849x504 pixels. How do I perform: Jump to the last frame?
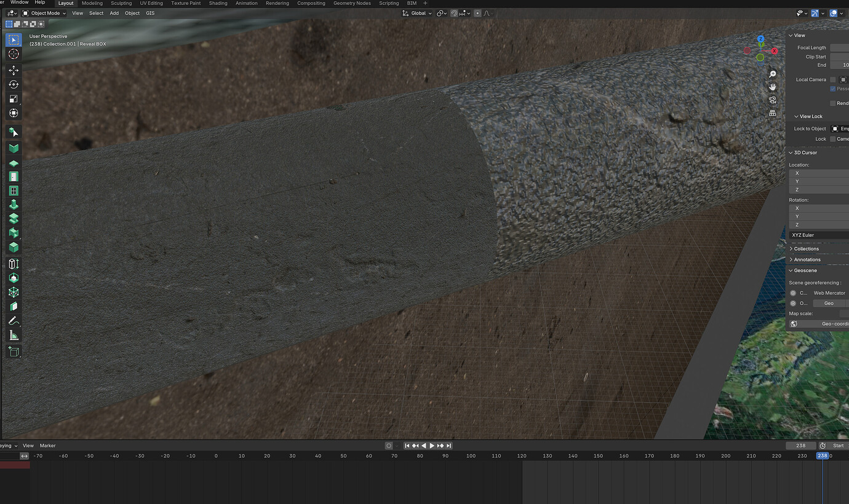449,446
